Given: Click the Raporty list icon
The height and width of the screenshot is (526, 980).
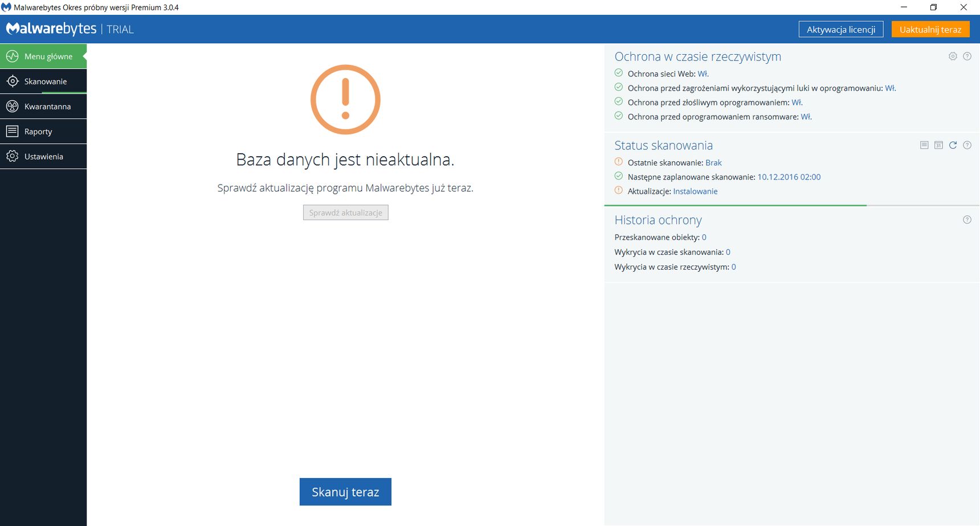Looking at the screenshot, I should point(12,132).
